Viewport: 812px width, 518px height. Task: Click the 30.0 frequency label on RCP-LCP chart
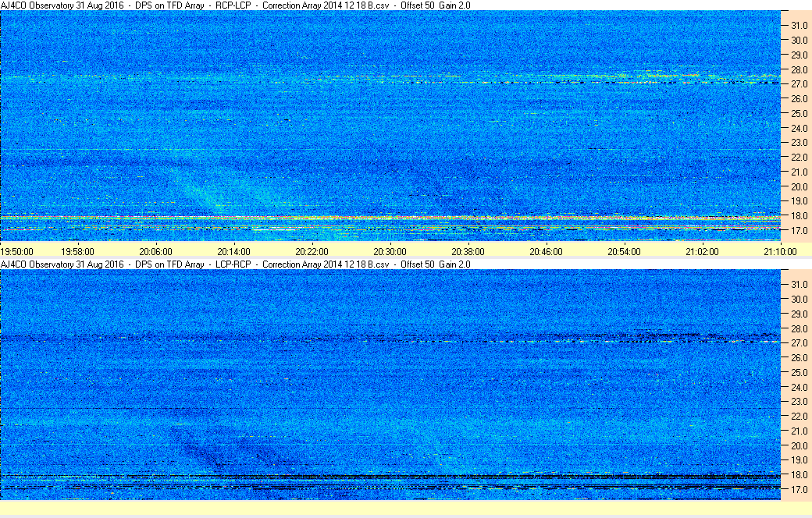pyautogui.click(x=799, y=41)
